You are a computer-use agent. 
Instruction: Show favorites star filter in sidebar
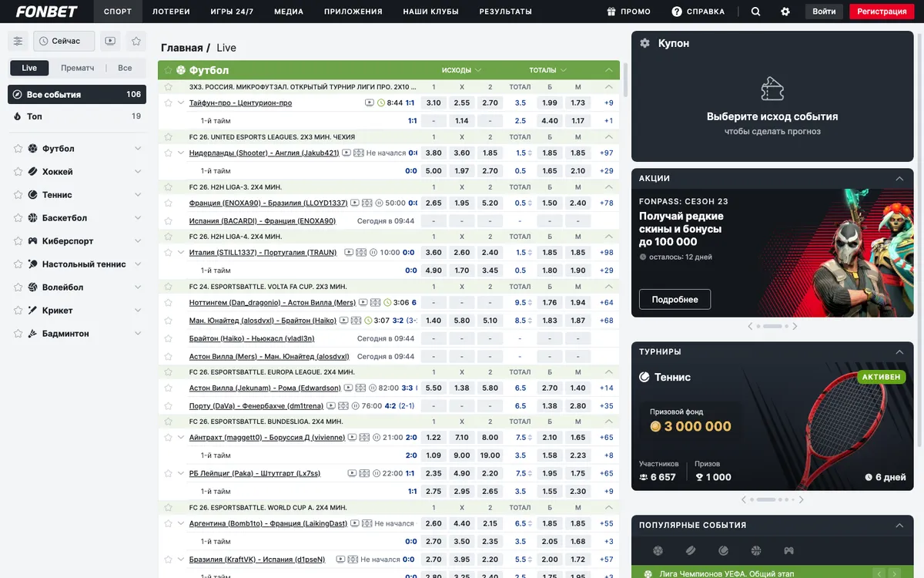tap(136, 41)
